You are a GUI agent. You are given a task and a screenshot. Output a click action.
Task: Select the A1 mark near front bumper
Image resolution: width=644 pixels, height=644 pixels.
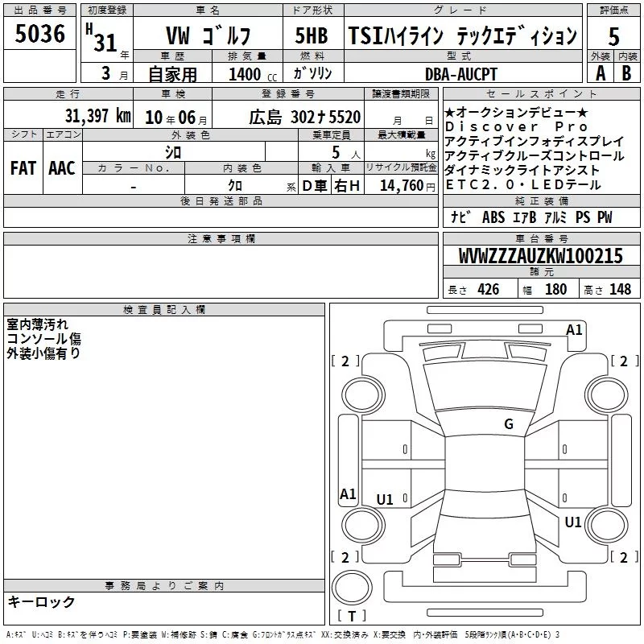tap(574, 330)
